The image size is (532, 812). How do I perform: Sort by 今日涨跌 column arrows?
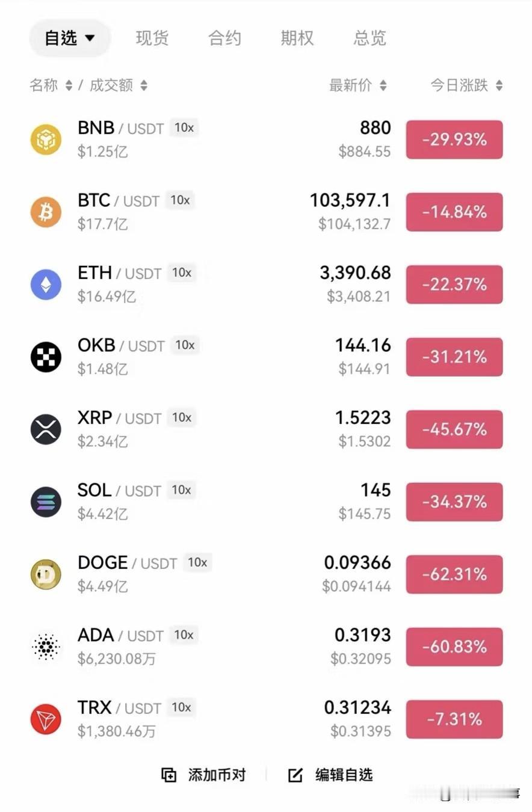click(499, 86)
